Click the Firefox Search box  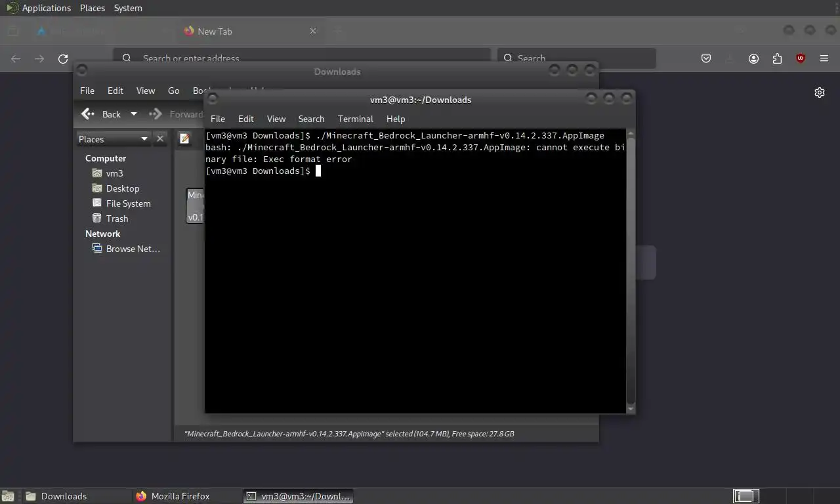coord(576,58)
